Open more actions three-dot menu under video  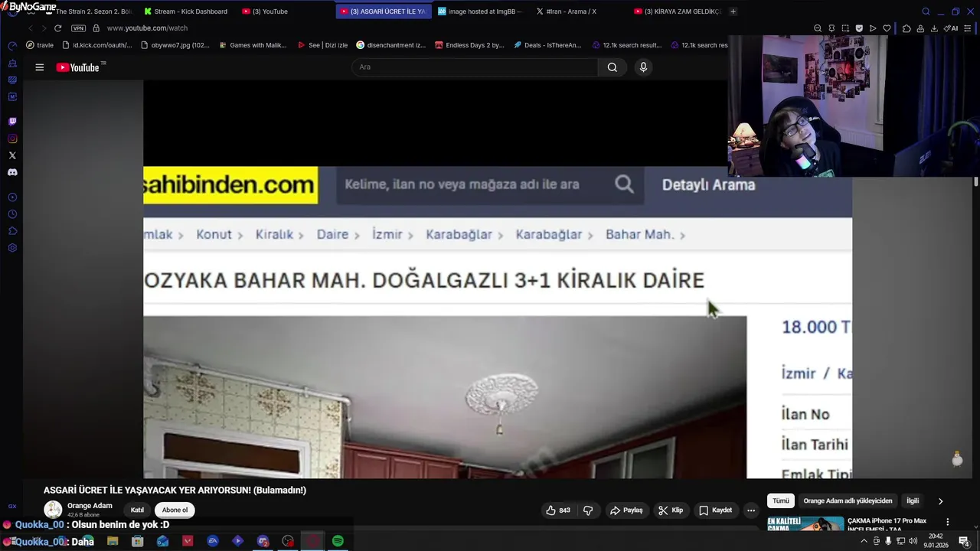751,510
